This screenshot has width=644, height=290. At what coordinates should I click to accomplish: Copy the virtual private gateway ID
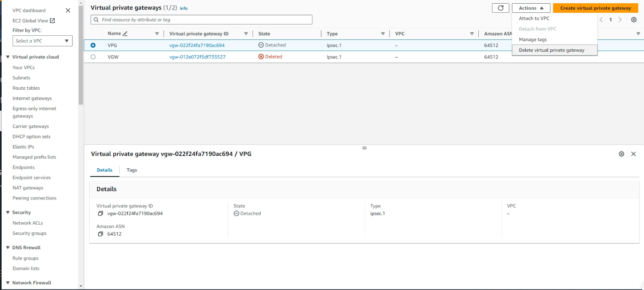tap(101, 213)
